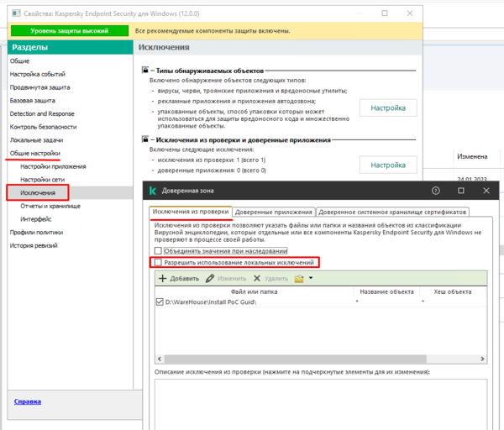
Task: Click the exclusion description text area
Action: tap(319, 403)
